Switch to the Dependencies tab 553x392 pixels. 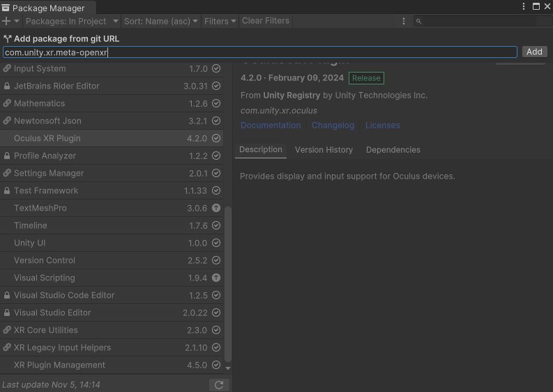tap(393, 149)
